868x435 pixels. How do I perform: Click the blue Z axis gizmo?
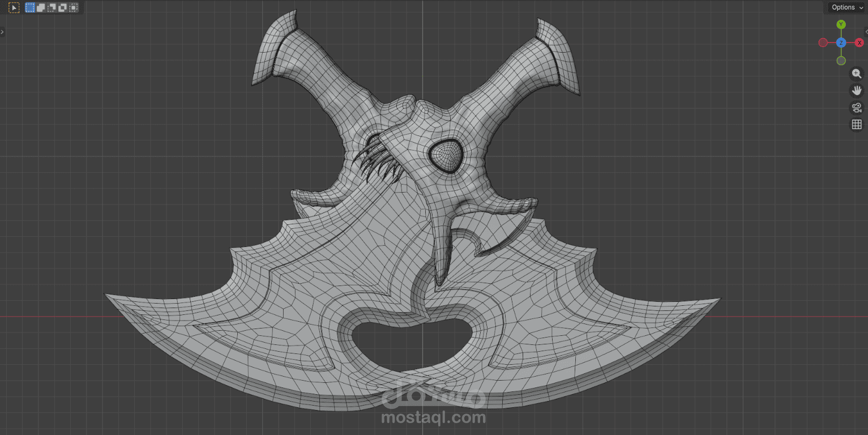tap(841, 42)
